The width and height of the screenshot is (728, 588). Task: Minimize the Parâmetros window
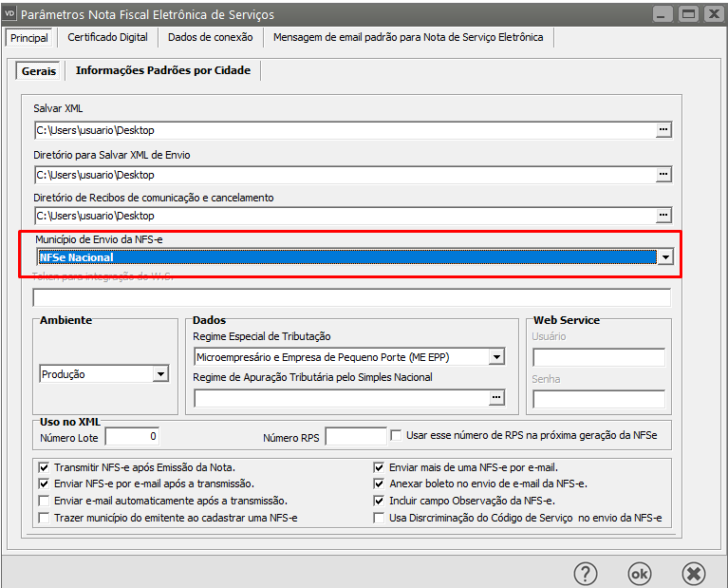coord(663,14)
